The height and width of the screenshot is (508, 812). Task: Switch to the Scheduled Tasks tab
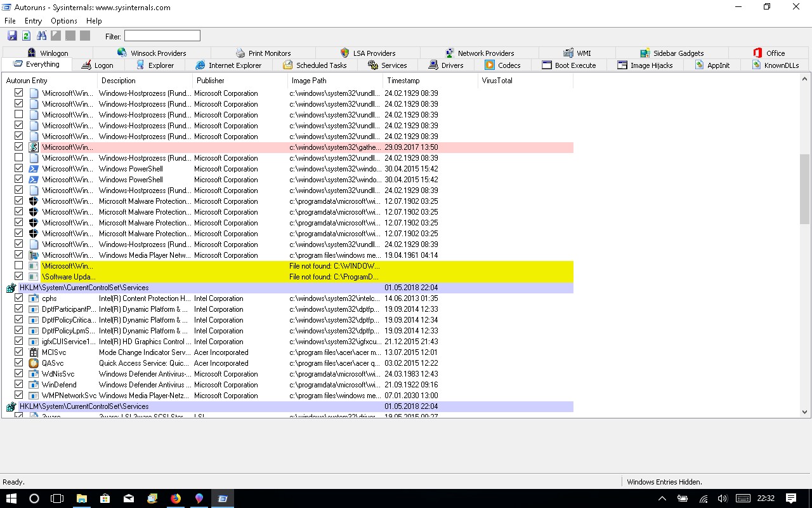(315, 65)
